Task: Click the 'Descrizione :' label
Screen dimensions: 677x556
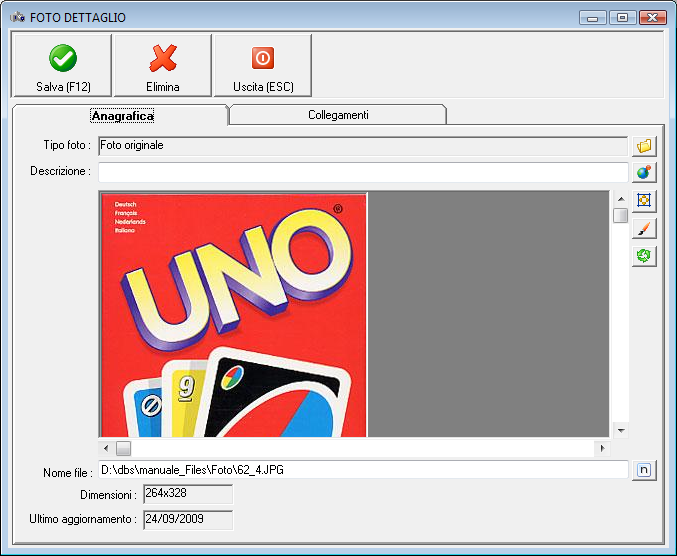Action: (x=60, y=171)
